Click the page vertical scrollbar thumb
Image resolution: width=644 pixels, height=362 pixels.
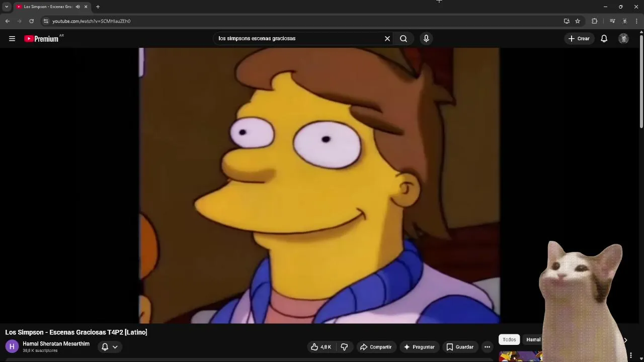[x=641, y=80]
